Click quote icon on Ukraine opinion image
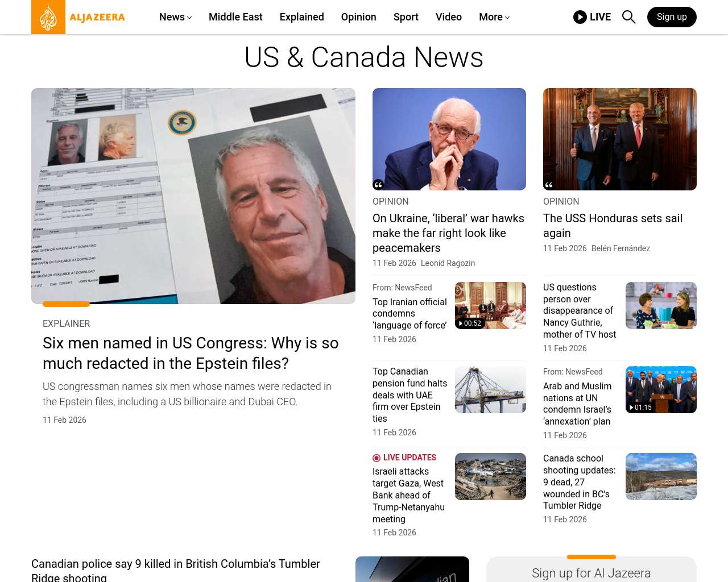The image size is (728, 582). tap(378, 184)
